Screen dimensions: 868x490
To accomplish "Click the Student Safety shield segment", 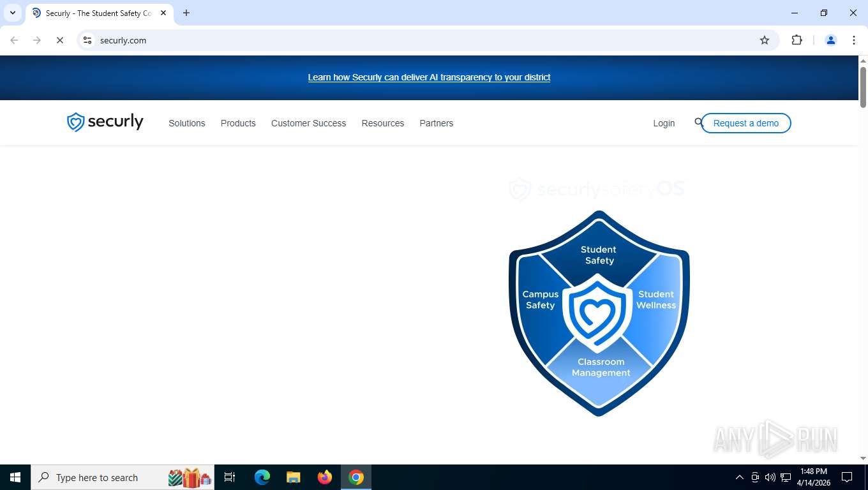I will (x=599, y=255).
